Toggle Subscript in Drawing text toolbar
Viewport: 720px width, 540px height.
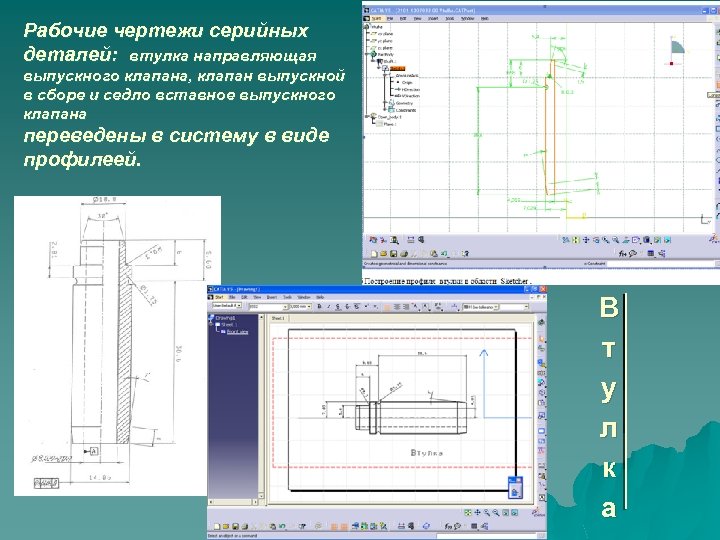(x=375, y=306)
